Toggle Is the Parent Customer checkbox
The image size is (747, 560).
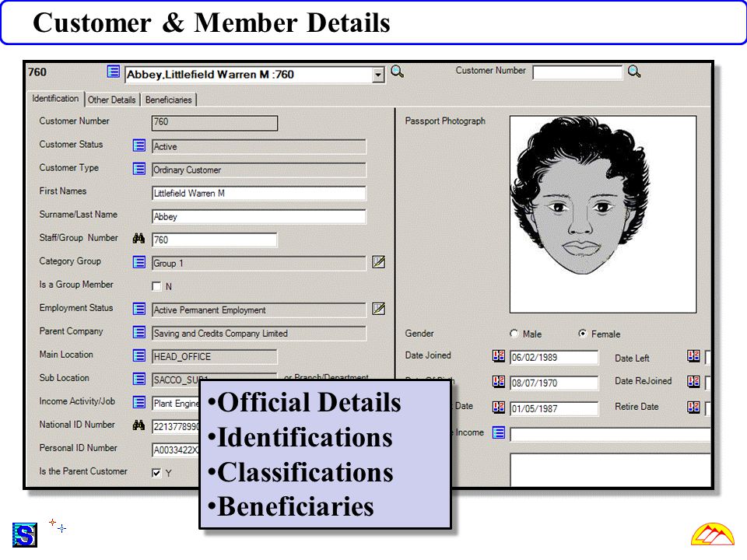point(156,473)
